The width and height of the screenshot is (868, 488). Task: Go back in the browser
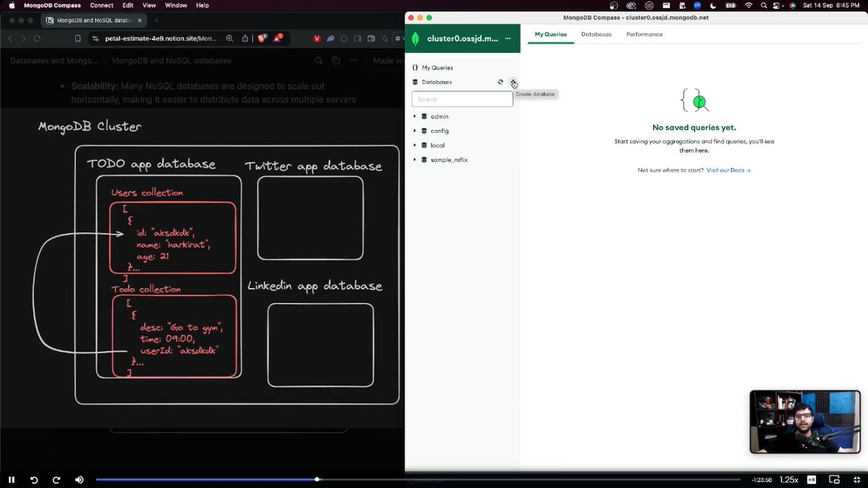click(10, 38)
